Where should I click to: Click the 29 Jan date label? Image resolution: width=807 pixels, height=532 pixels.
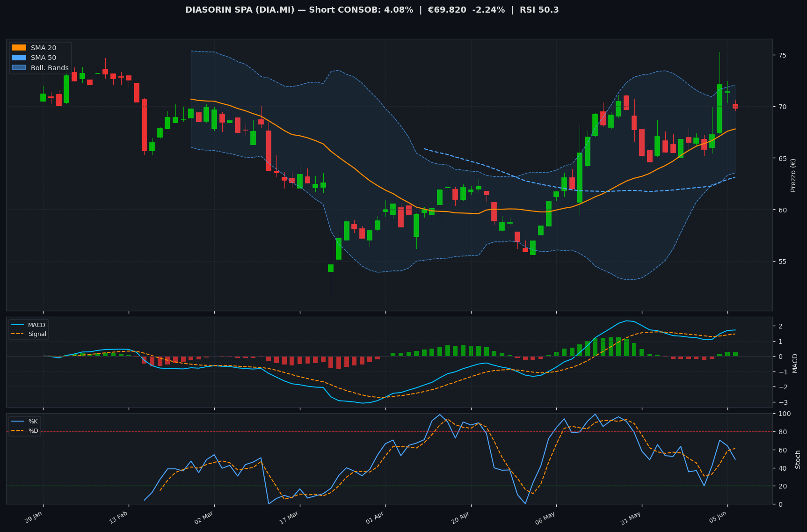(34, 517)
